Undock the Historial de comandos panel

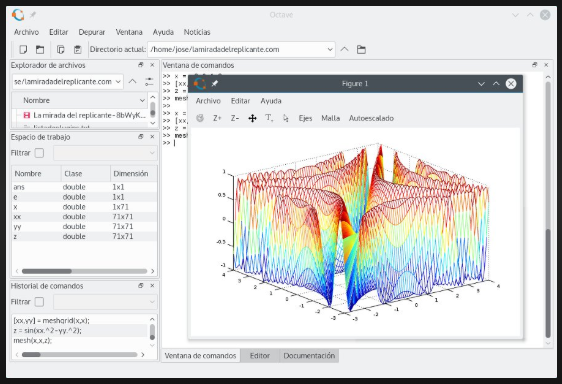[141, 285]
